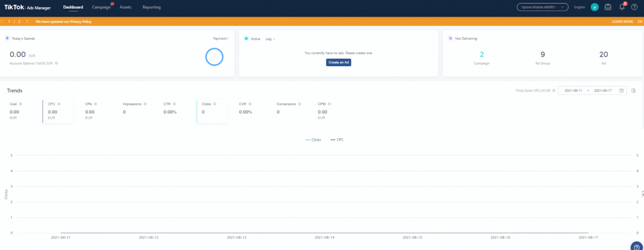This screenshot has height=250, width=644.
Task: Open the inbox mail icon
Action: [x=608, y=7]
